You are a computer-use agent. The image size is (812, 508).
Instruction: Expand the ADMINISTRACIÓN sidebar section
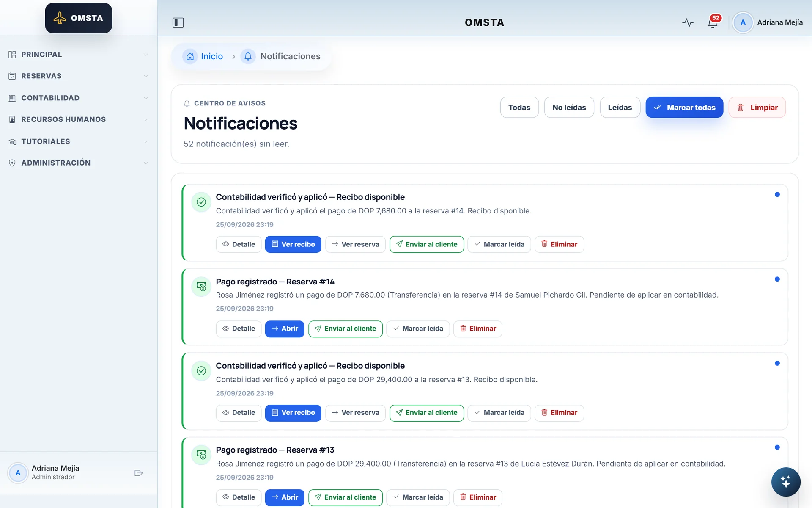tap(79, 163)
